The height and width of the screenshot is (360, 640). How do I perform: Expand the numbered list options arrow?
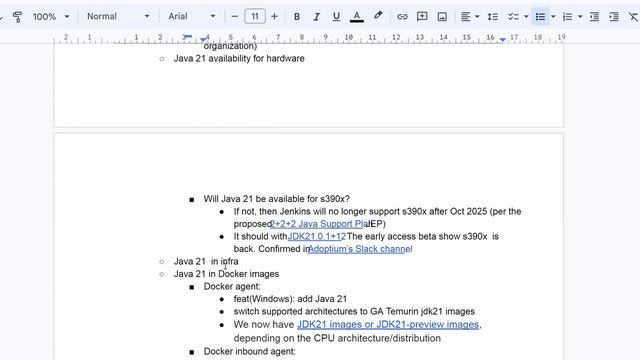580,17
